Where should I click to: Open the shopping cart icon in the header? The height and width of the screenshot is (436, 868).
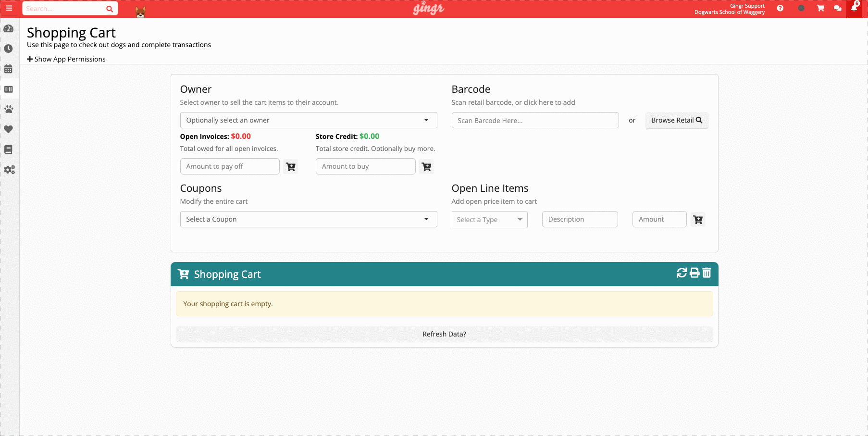click(820, 8)
